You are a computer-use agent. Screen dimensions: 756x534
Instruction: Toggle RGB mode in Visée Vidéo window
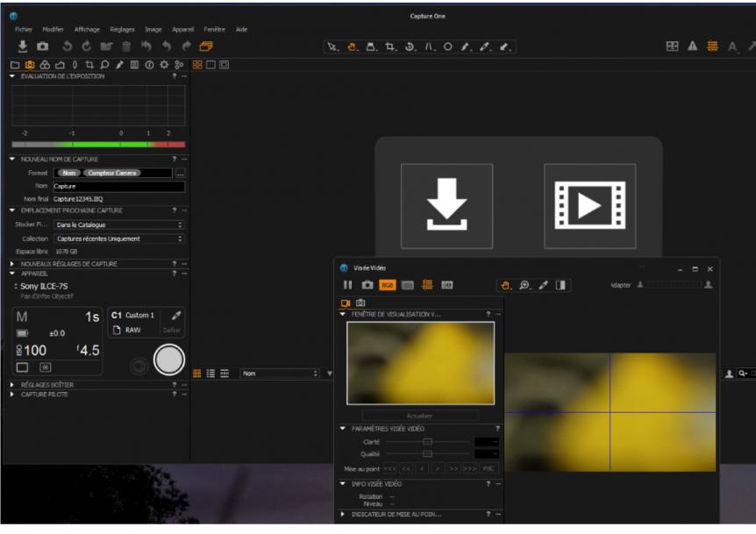point(387,285)
